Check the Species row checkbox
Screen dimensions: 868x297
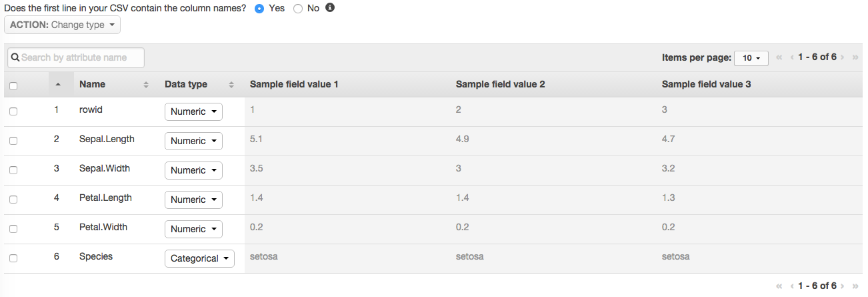pyautogui.click(x=13, y=258)
